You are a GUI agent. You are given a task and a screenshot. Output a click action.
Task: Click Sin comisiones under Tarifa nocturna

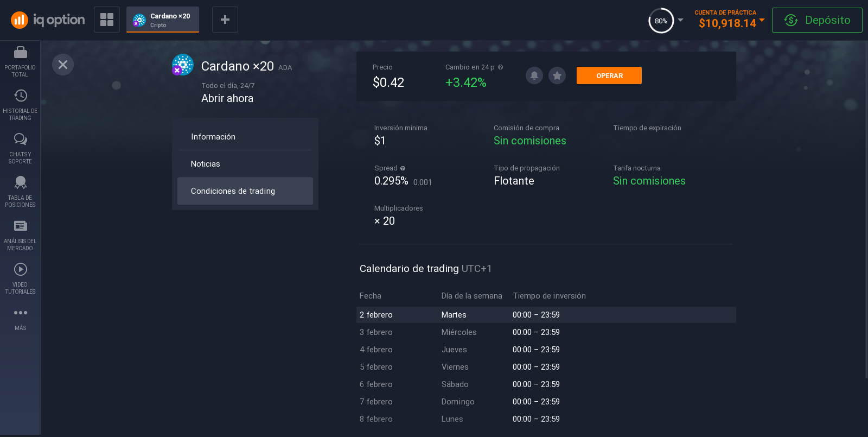tap(649, 181)
